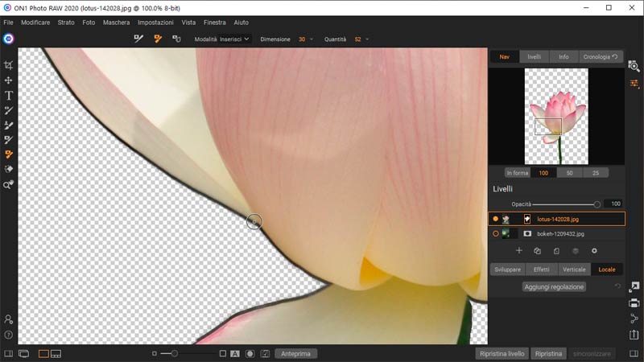Click the ON1 logo module icon

tap(8, 39)
